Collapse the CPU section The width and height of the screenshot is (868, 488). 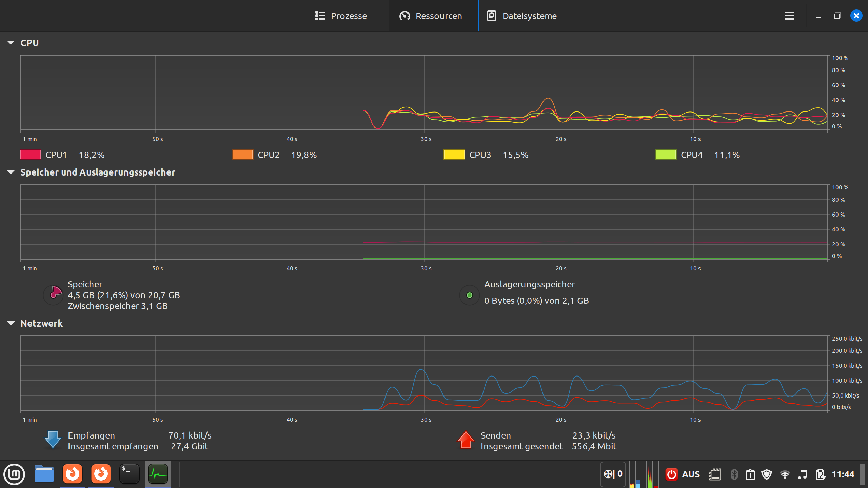11,43
